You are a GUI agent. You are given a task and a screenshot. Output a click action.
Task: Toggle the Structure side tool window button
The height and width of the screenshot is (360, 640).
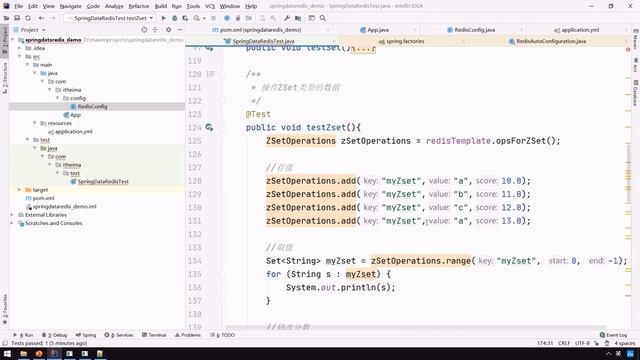[4, 78]
